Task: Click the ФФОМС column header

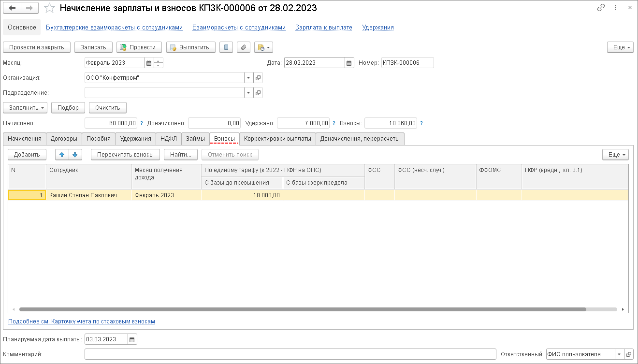Action: [499, 176]
